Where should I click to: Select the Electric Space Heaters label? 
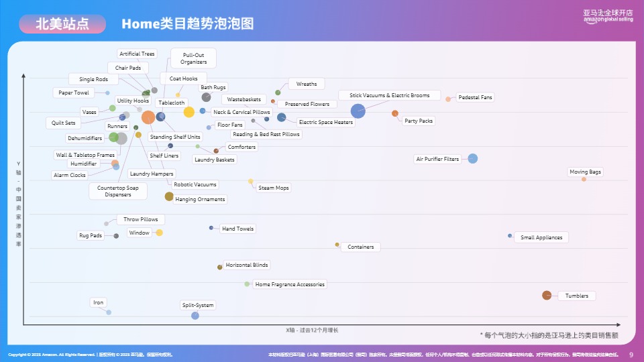click(326, 122)
